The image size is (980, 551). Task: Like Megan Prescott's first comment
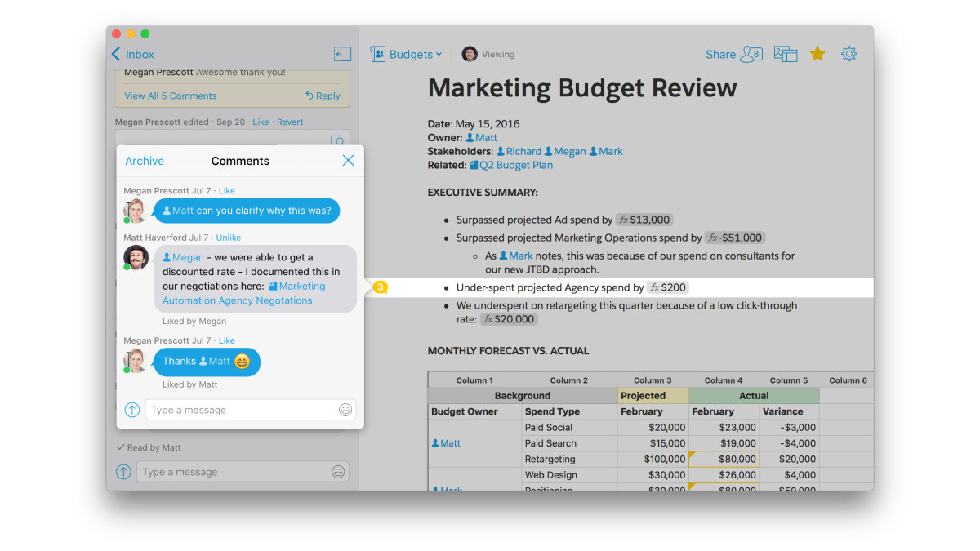point(226,191)
